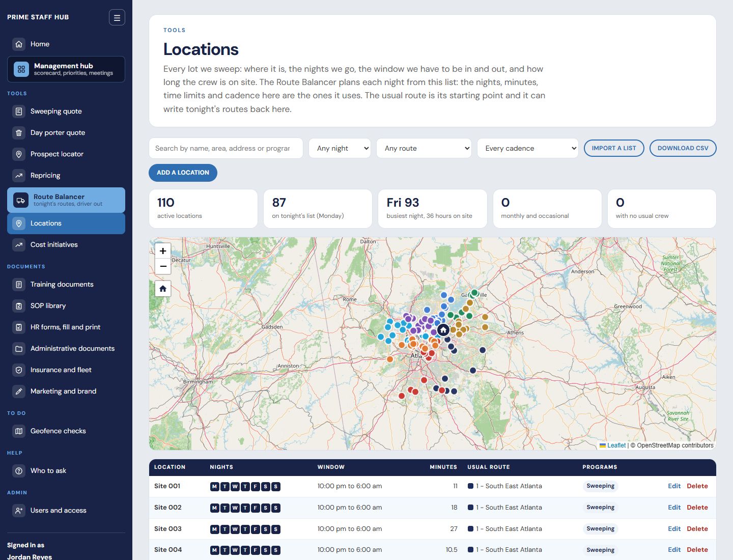Open Users and access admin page
The width and height of the screenshot is (733, 560).
click(66, 511)
